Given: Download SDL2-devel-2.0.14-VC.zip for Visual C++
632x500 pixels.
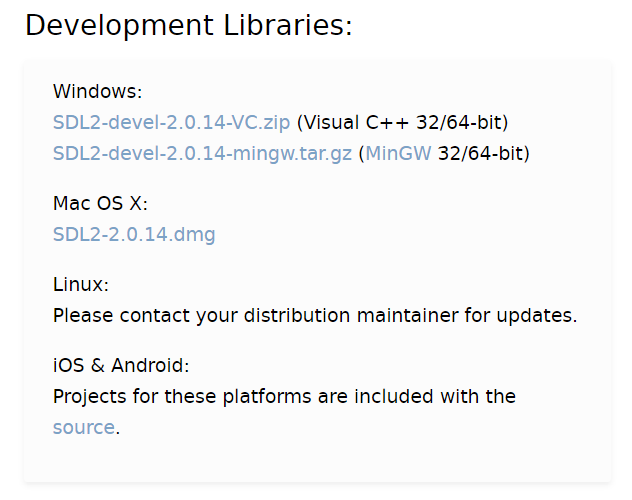Looking at the screenshot, I should click(x=171, y=122).
